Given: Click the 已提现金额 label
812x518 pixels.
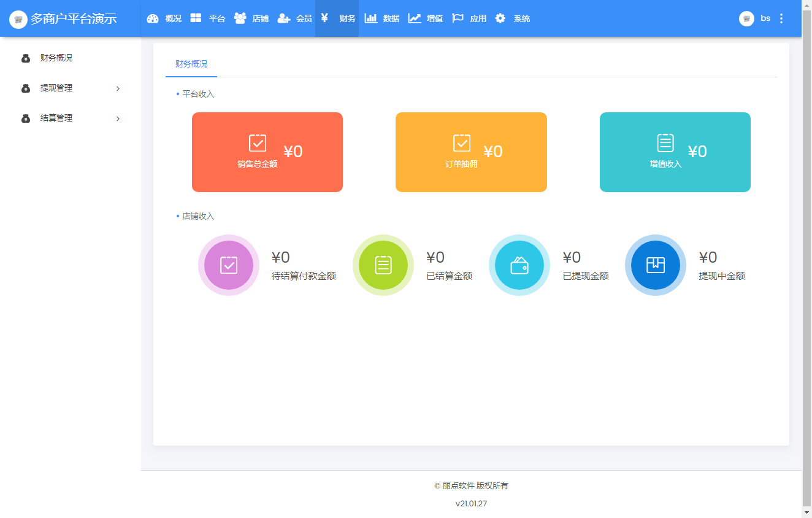Looking at the screenshot, I should [586, 276].
